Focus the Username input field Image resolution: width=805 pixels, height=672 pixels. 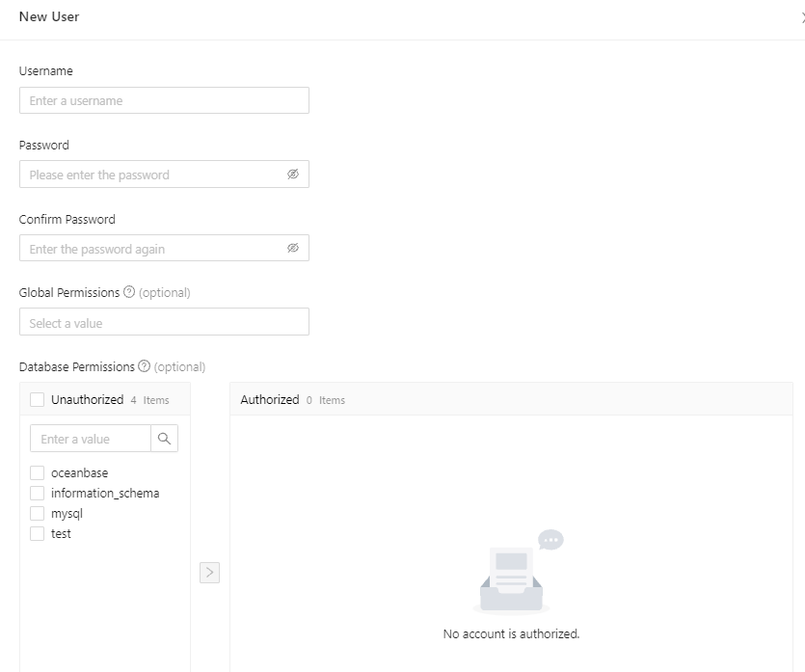pyautogui.click(x=164, y=100)
